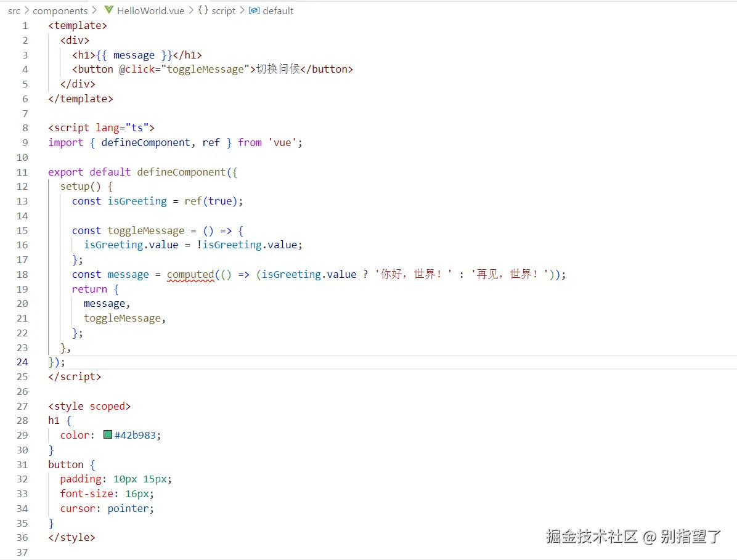Click the #42b983 color swatch
Viewport: 737px width, 560px height.
pyautogui.click(x=108, y=434)
